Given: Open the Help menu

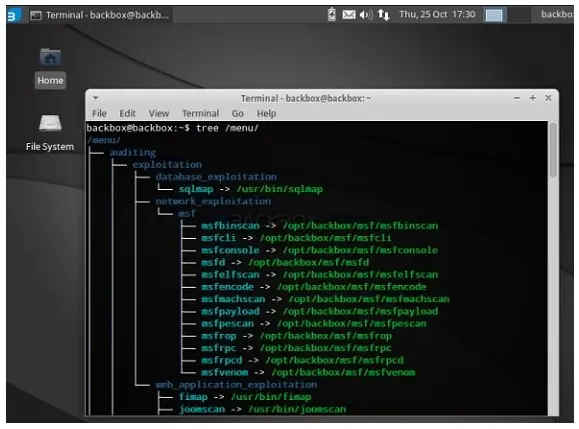Looking at the screenshot, I should (x=266, y=113).
